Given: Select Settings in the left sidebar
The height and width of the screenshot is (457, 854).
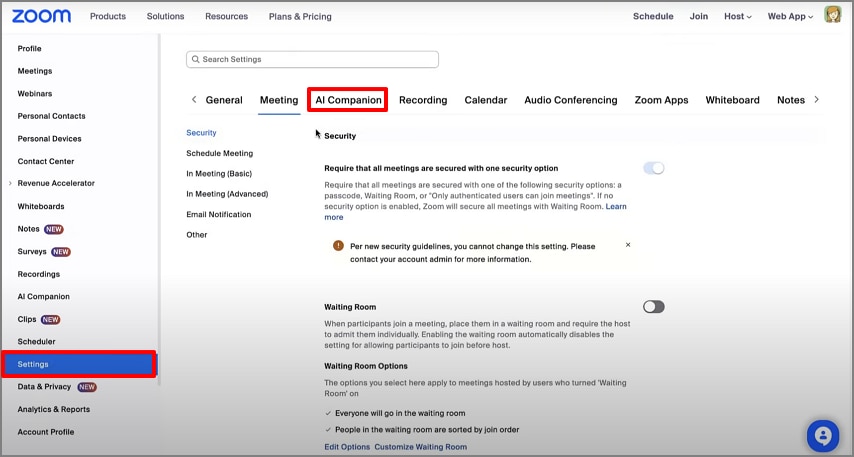Looking at the screenshot, I should pos(78,364).
